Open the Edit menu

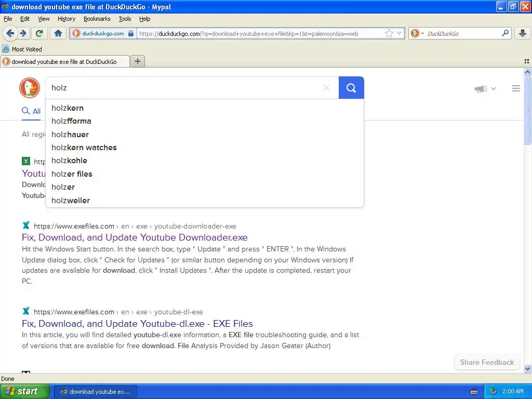25,19
